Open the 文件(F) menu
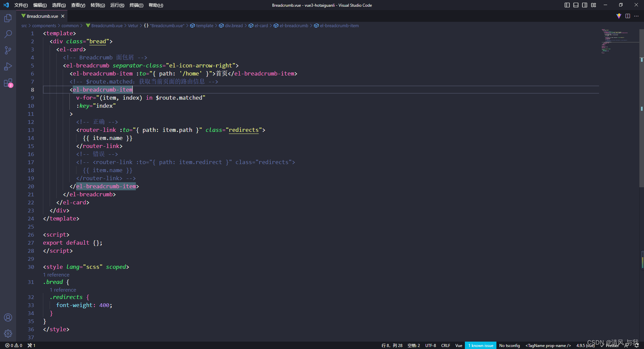Screen dimensions: 644x349 tap(21, 5)
